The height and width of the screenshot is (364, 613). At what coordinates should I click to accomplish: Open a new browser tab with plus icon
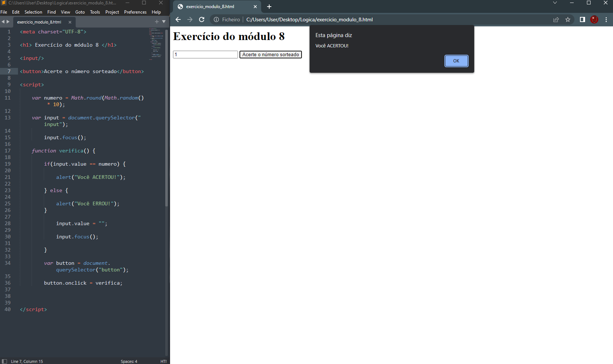point(269,7)
